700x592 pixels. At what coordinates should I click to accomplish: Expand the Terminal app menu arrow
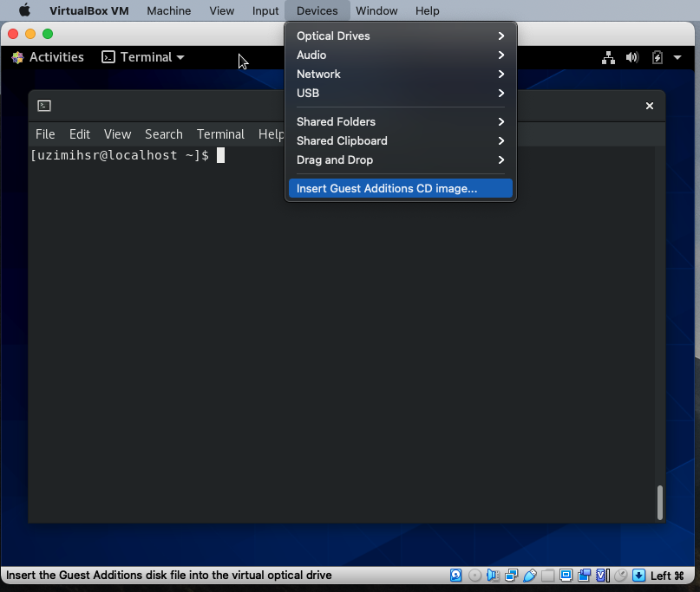pyautogui.click(x=180, y=57)
